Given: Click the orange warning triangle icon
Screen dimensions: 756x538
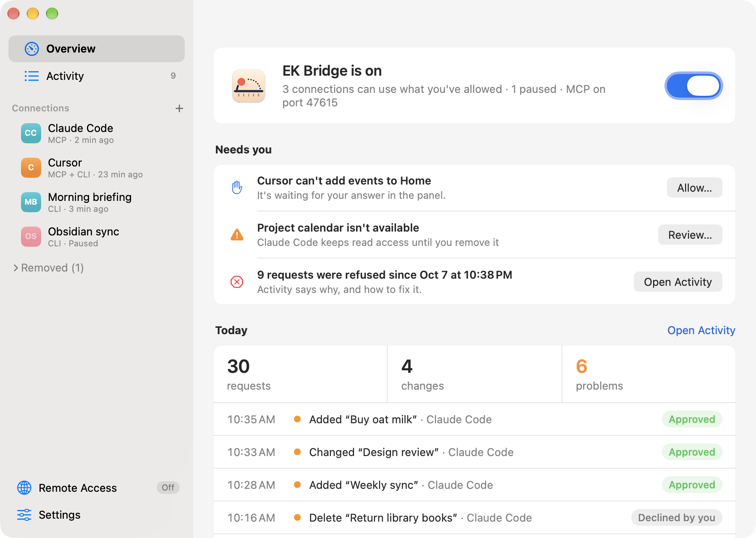Looking at the screenshot, I should (x=237, y=235).
